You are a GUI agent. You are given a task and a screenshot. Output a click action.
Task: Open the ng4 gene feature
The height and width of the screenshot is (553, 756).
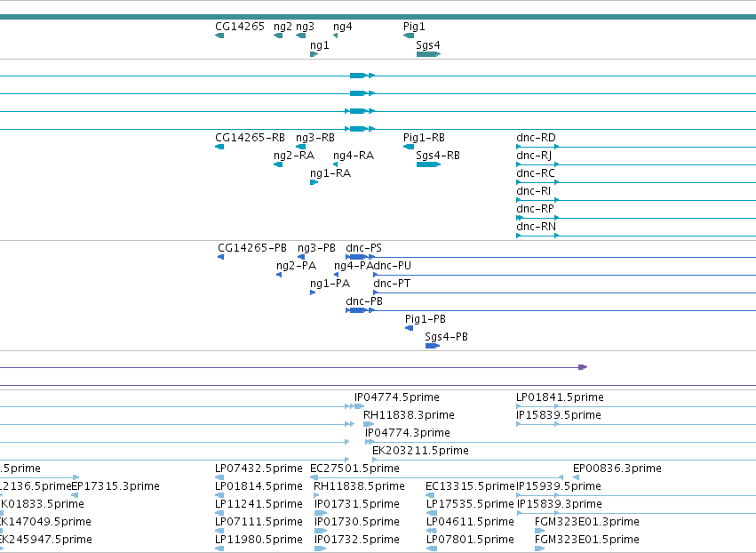[x=335, y=36]
